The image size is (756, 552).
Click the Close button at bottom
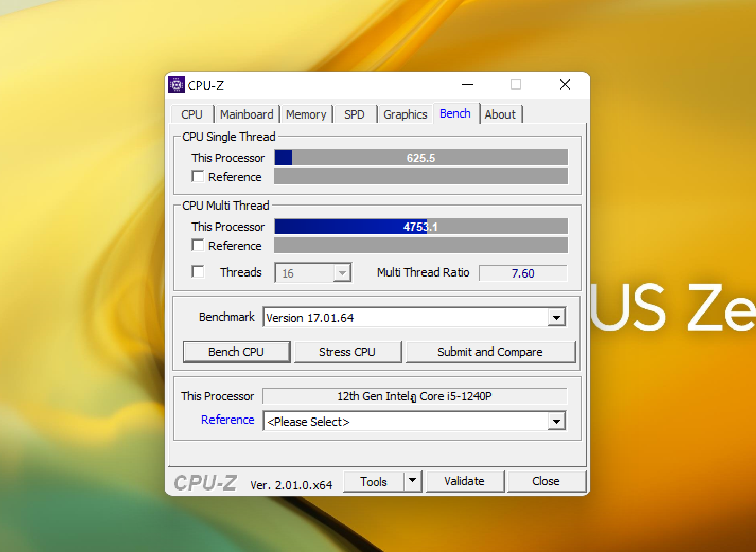click(x=546, y=481)
